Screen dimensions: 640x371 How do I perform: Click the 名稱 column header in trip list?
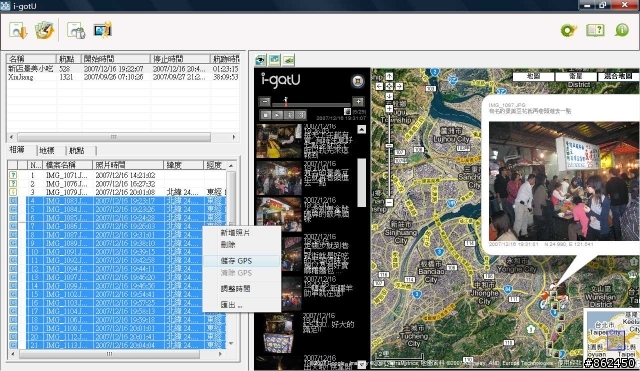pos(31,59)
